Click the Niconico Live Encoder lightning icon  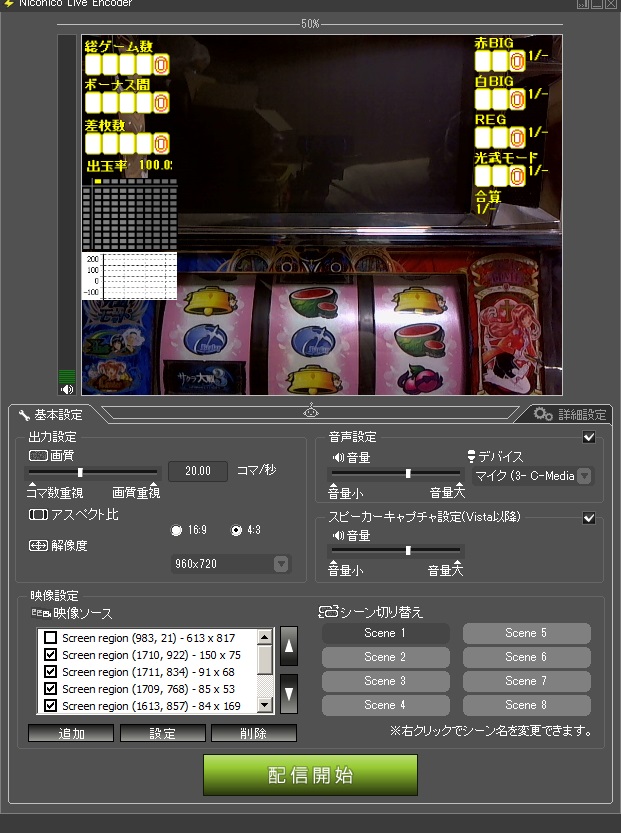pos(8,3)
